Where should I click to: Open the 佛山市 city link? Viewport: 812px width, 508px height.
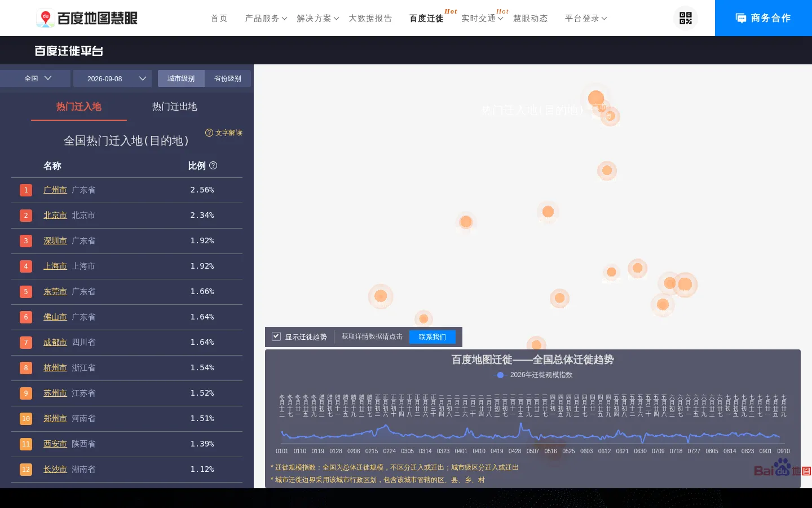click(x=55, y=317)
